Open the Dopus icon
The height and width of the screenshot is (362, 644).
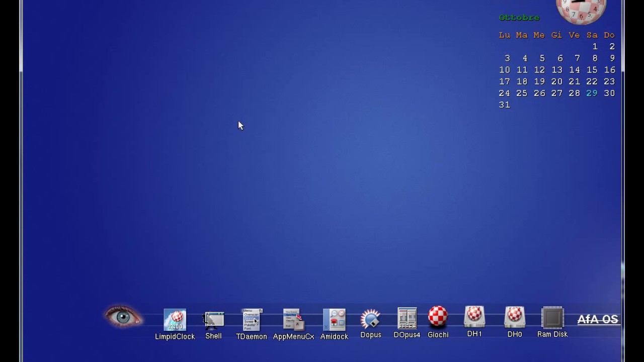(371, 319)
